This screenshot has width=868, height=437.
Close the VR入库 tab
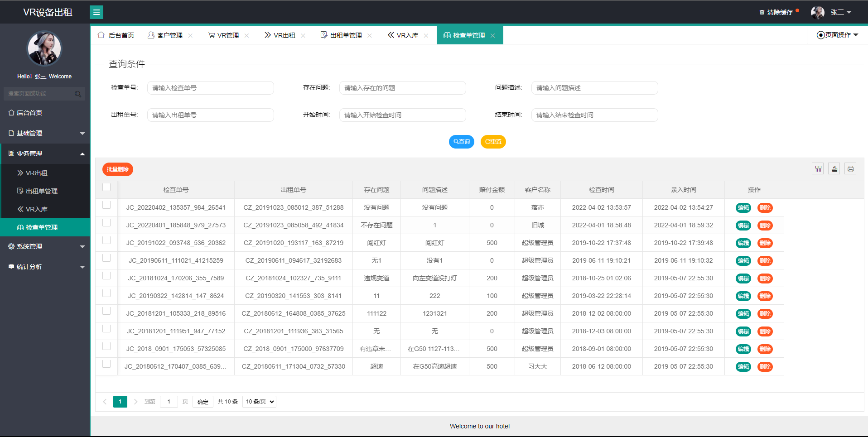[x=426, y=35]
